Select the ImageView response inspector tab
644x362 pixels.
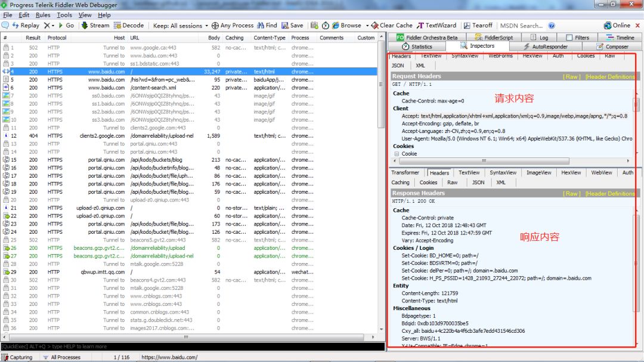[539, 172]
